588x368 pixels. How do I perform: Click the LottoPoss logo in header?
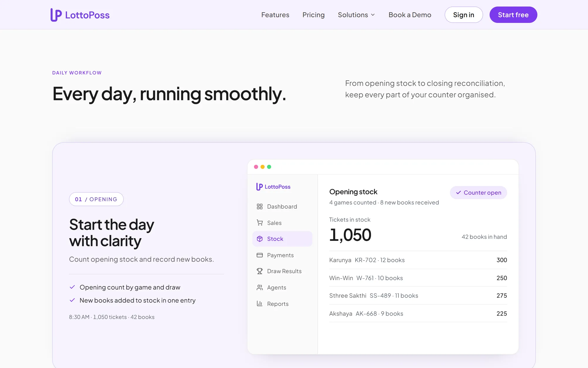tap(80, 15)
